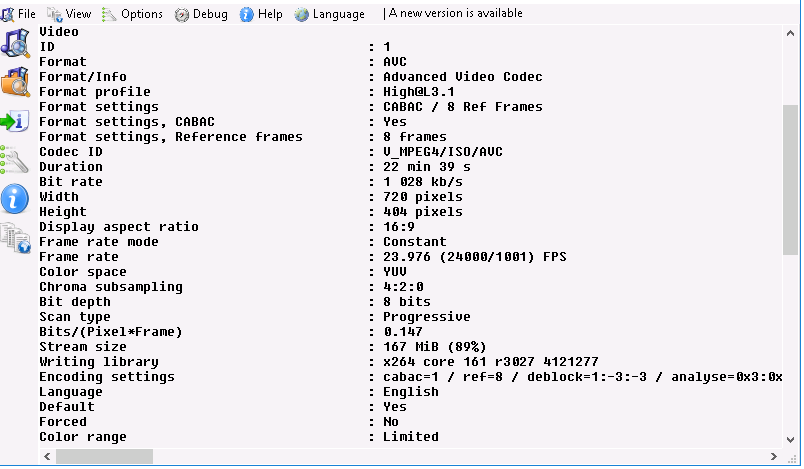Select the 'Format' row label
Viewport: 804px width, 469px height.
[63, 62]
